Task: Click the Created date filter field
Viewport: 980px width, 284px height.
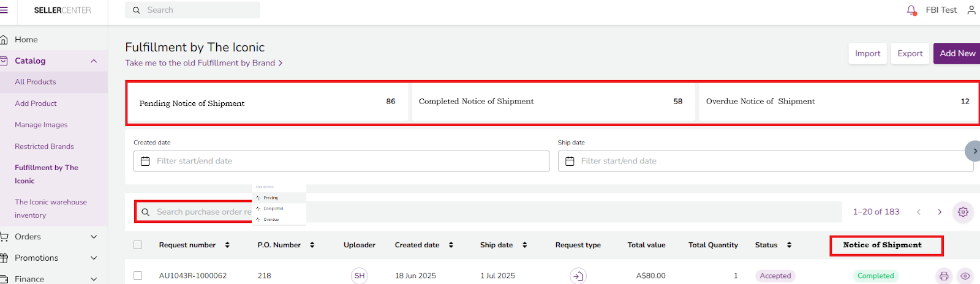Action: click(x=341, y=161)
